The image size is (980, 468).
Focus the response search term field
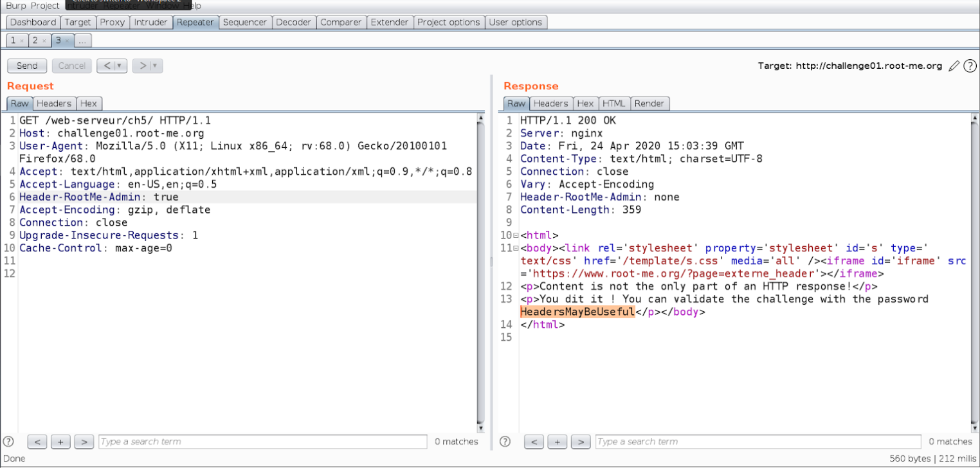[x=758, y=442]
